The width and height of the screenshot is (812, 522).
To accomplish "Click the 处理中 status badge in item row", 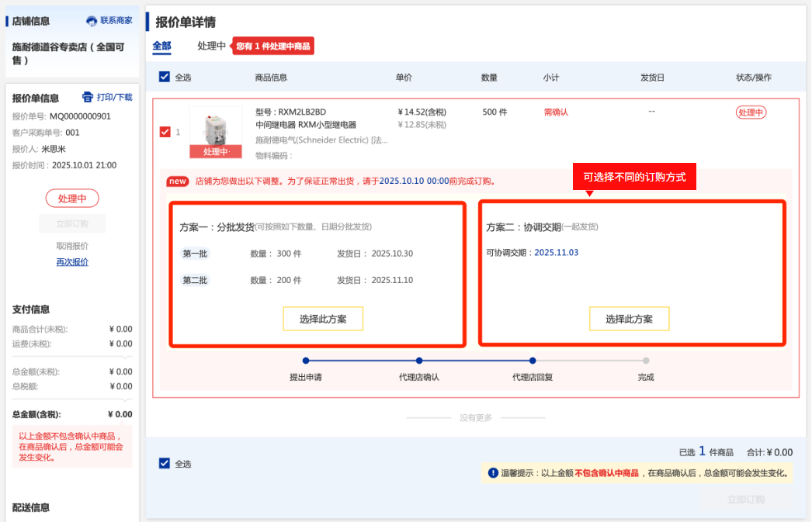I will pyautogui.click(x=751, y=112).
